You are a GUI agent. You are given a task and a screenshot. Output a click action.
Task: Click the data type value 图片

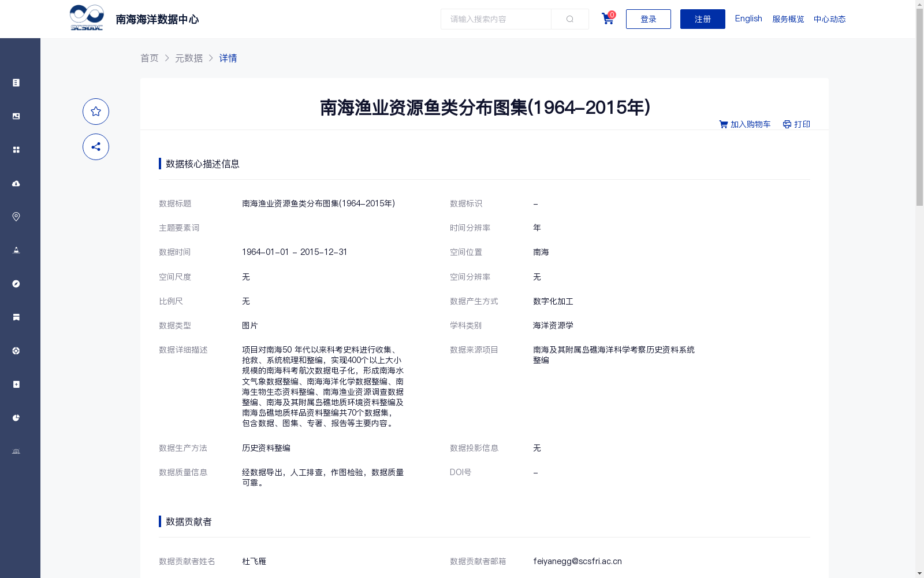coord(250,325)
